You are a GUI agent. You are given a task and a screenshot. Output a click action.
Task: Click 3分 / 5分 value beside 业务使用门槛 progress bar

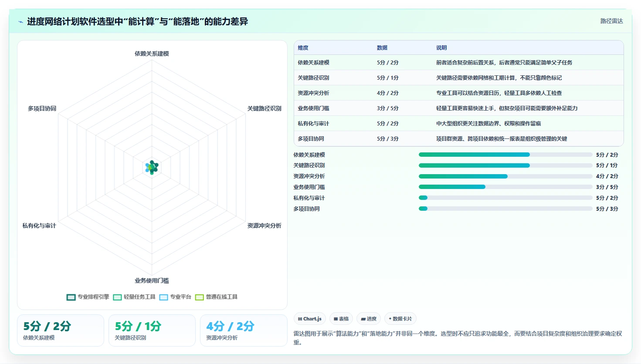coord(607,187)
